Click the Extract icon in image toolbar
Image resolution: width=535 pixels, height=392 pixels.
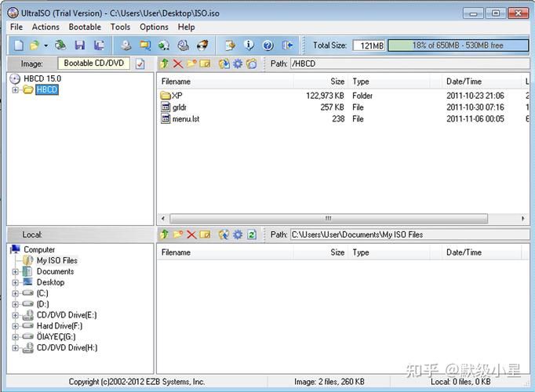coord(224,64)
